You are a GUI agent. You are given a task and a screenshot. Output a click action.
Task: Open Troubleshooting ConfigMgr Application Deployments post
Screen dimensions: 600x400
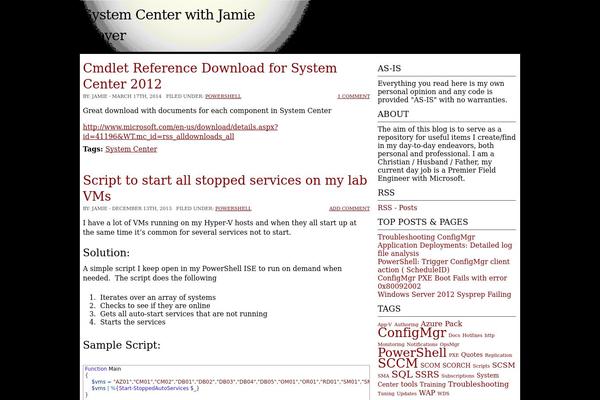pos(445,245)
